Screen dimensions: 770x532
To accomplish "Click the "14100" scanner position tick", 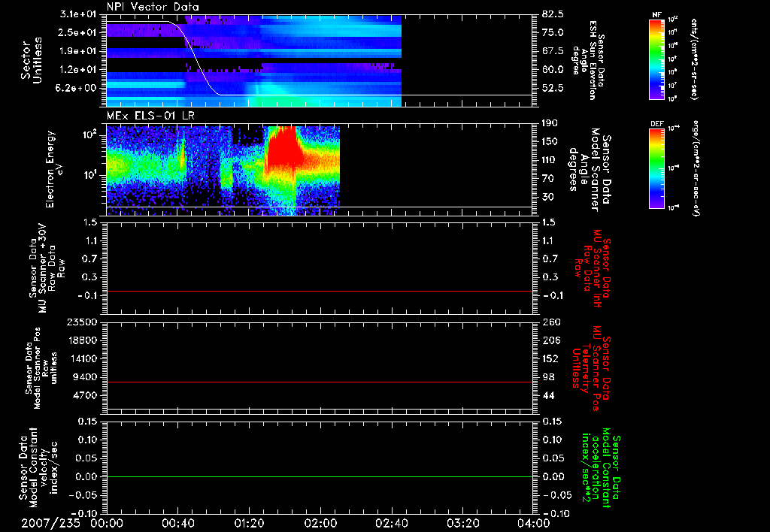I will (83, 358).
